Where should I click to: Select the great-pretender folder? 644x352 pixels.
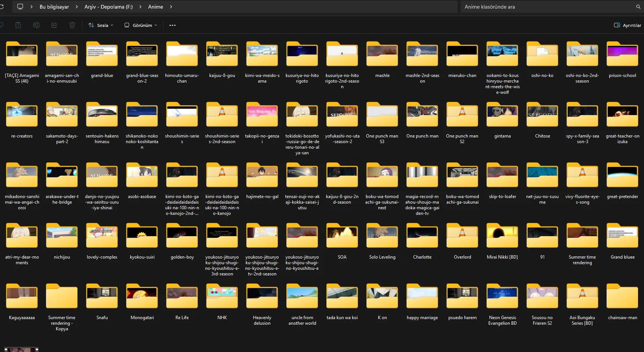click(x=622, y=181)
